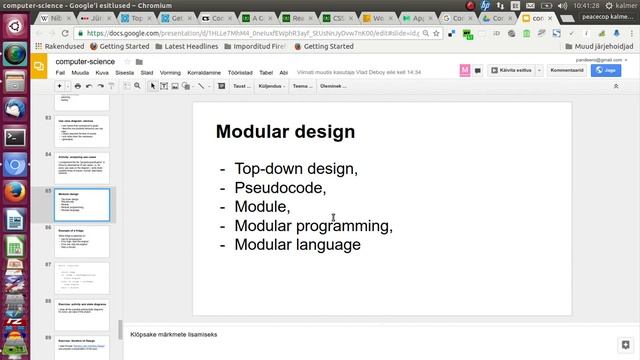
Task: Click the print icon in toolbar
Action: pos(78,86)
